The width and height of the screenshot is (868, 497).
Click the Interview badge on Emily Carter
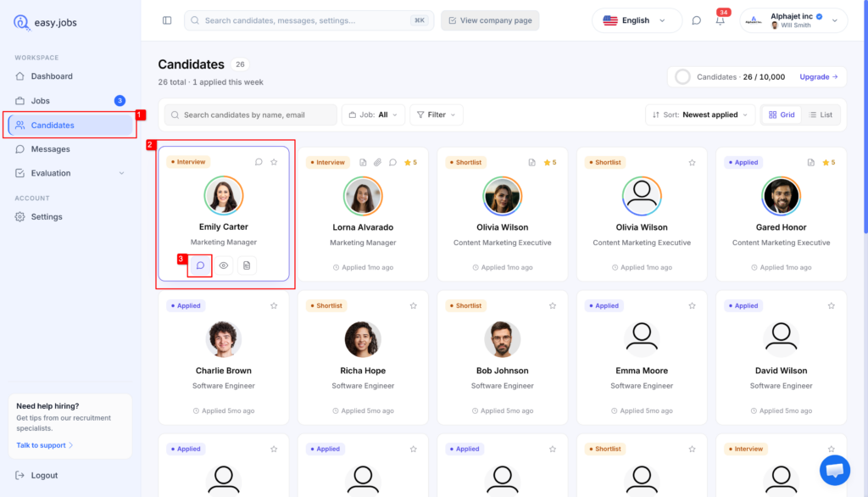pos(188,162)
